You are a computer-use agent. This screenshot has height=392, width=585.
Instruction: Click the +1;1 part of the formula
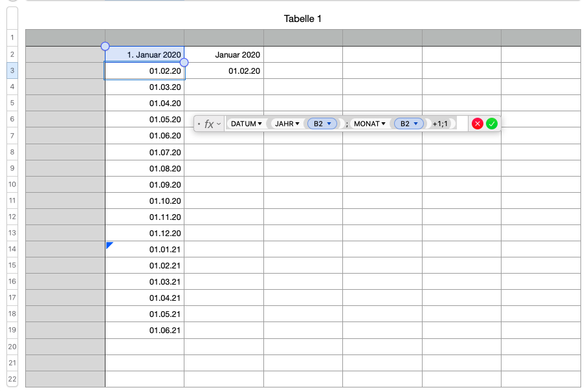(440, 124)
